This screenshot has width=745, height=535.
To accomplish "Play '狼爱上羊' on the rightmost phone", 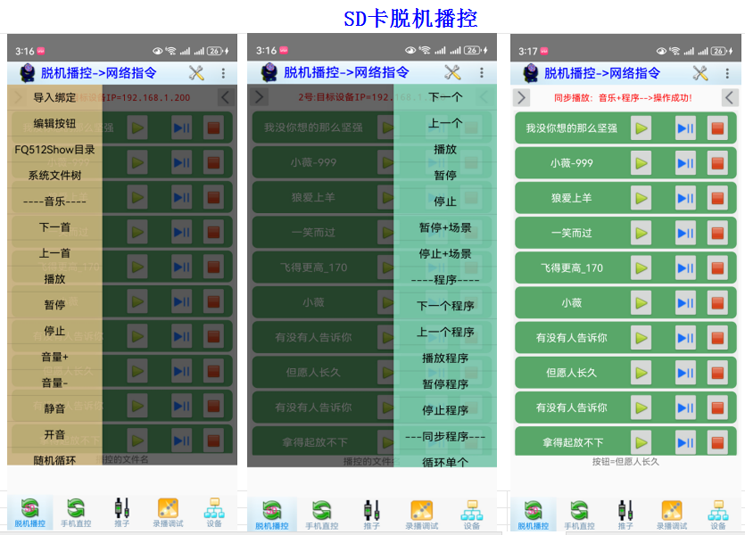I will (640, 198).
